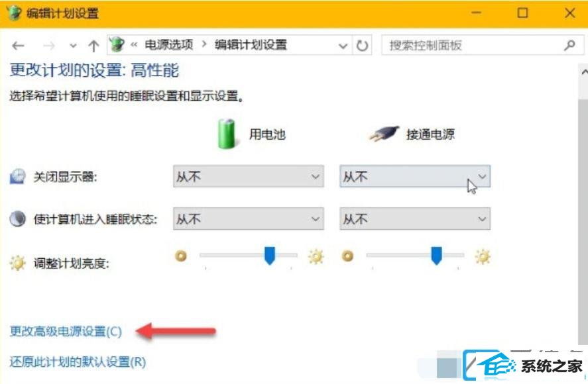Click plugged-in brightness slider handle
Image resolution: width=588 pixels, height=384 pixels.
tap(436, 256)
